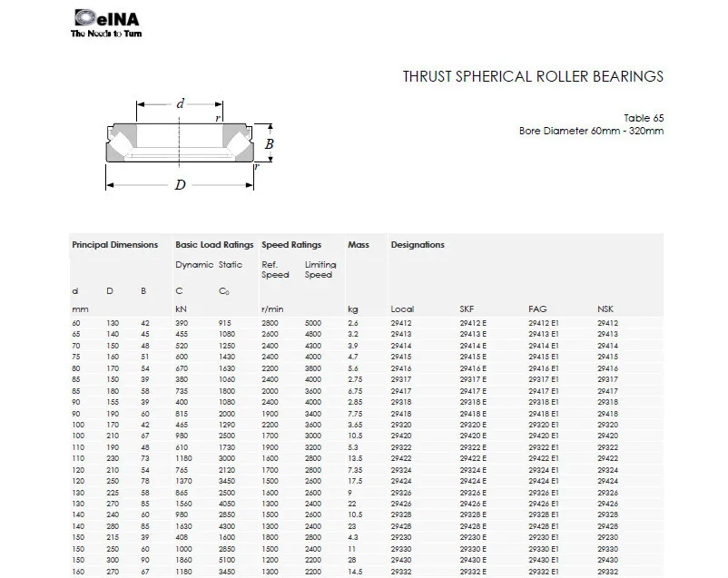This screenshot has width=728, height=578.
Task: Click the height 'B' label in diagram
Action: (269, 143)
